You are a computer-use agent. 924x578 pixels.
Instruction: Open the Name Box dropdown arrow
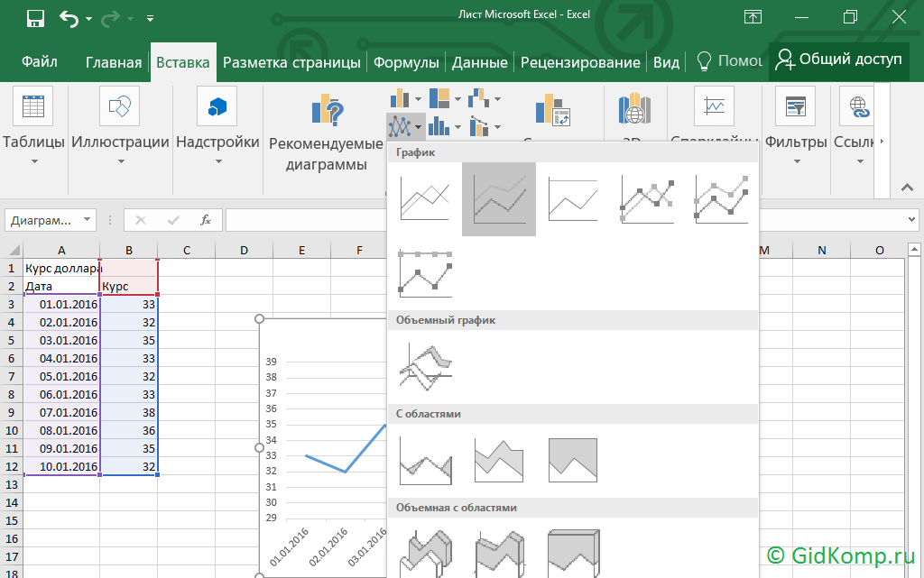88,220
